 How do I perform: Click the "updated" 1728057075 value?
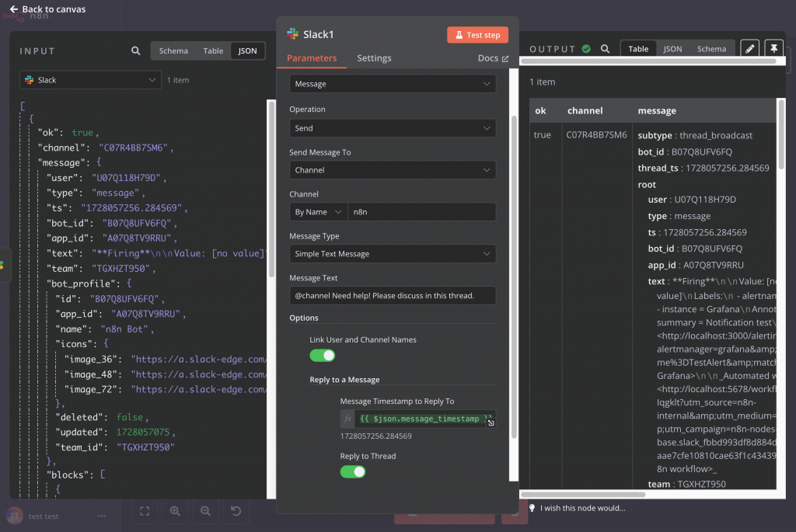pyautogui.click(x=143, y=432)
